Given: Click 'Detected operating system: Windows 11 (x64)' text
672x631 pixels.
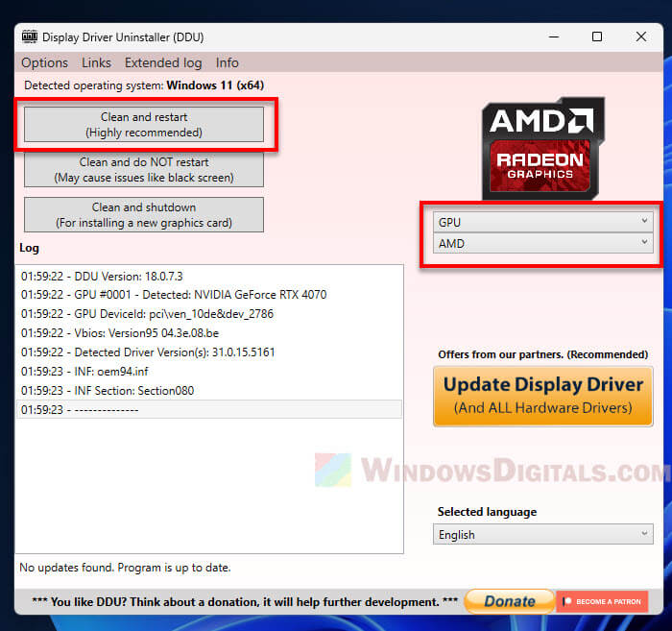Looking at the screenshot, I should coord(144,85).
